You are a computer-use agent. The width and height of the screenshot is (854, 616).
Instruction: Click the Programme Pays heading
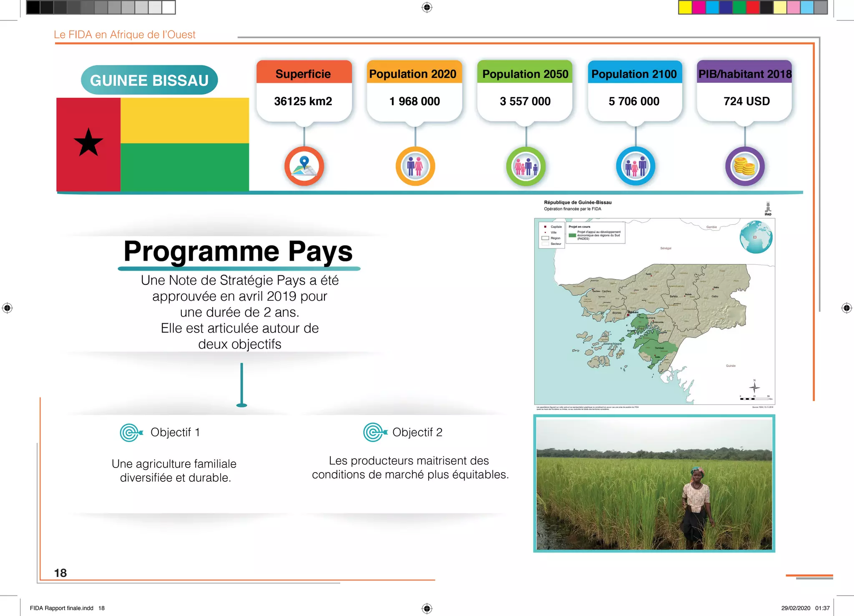point(239,251)
